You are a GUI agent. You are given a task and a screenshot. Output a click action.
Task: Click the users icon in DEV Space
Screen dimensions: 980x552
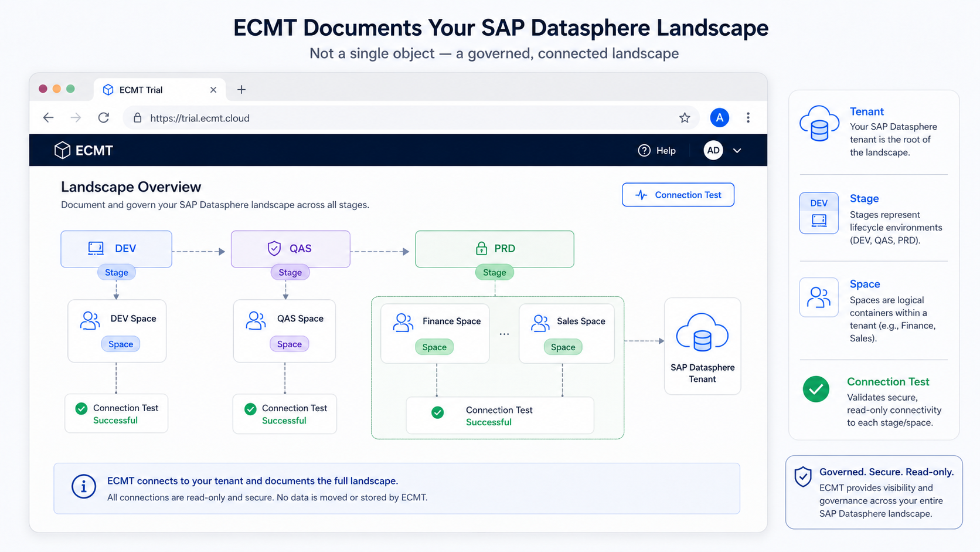(90, 320)
